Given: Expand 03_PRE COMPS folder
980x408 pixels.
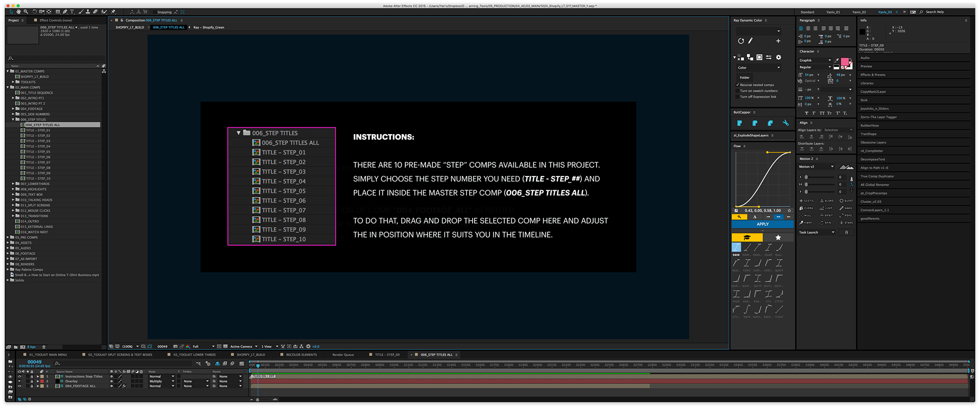Looking at the screenshot, I should [x=8, y=237].
